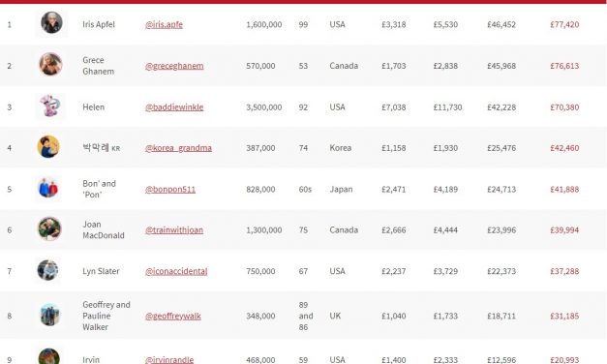This screenshot has width=607, height=364.
Task: Click Iris Apfel's avatar photo
Action: tap(51, 22)
